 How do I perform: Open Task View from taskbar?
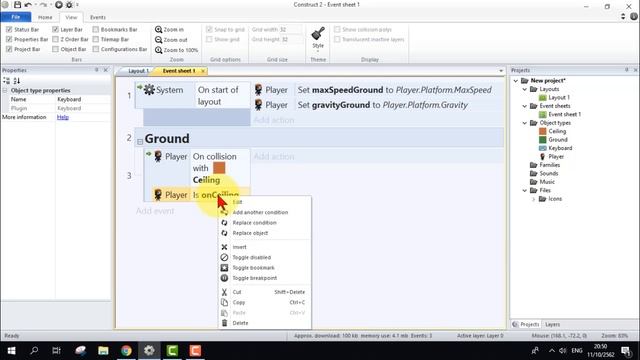[x=56, y=351]
